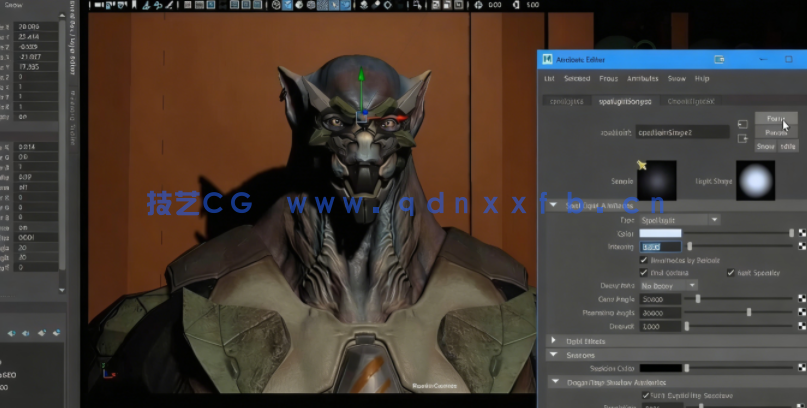Click the light Color swatch

[660, 233]
